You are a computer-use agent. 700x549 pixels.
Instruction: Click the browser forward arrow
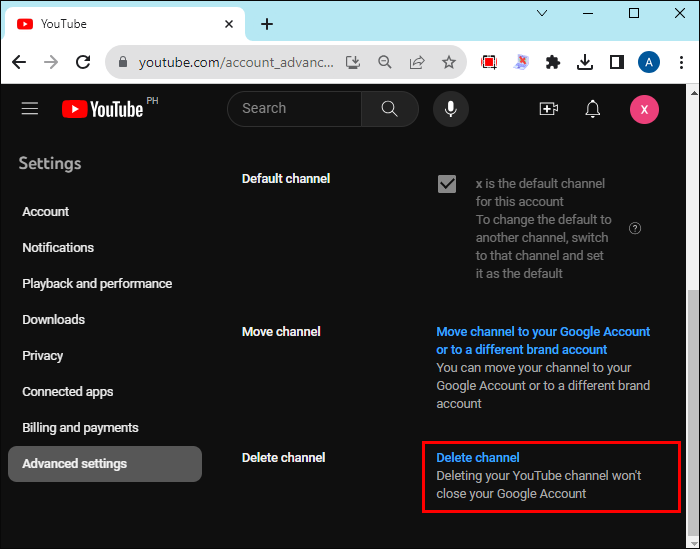point(51,62)
